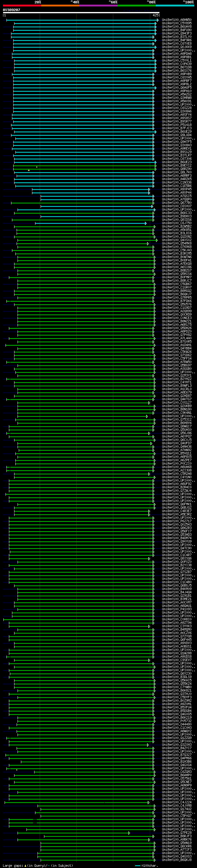Select hit label UniRef100_C4JVM8
Image resolution: width=197 pixels, height=868 pixels.
tap(176, 806)
